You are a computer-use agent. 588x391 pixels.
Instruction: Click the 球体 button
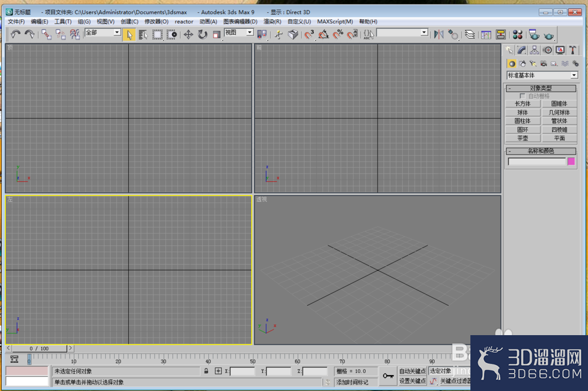click(523, 112)
